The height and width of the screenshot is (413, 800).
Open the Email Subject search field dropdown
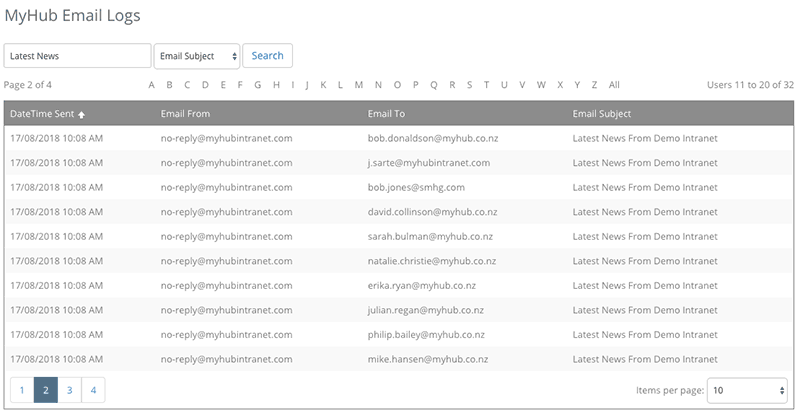[197, 56]
